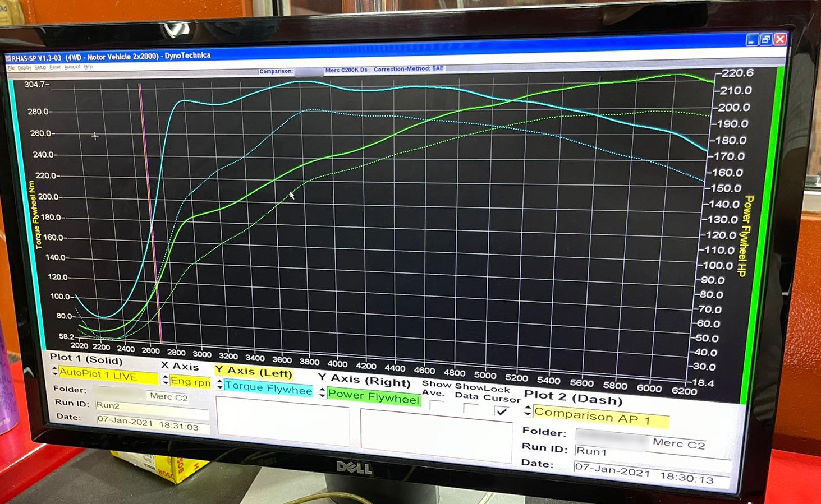Change Y Axis Left channel with spinner arrows
Viewport: 821px width, 504px height.
click(220, 384)
